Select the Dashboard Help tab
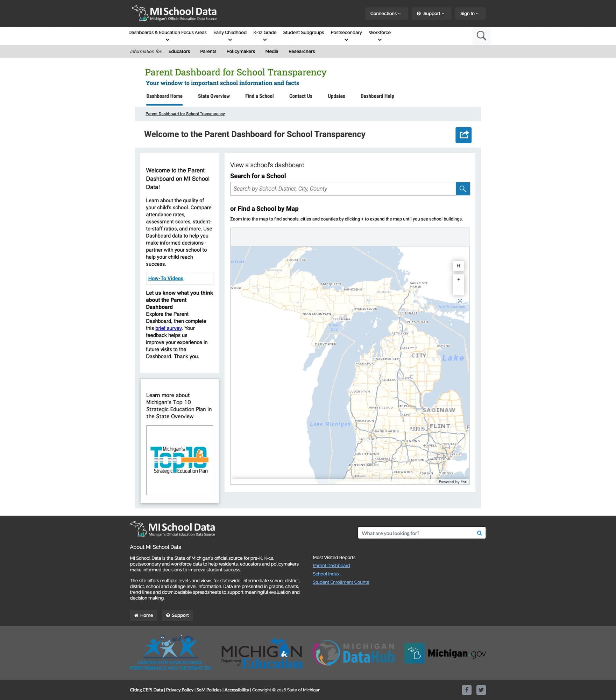This screenshot has width=616, height=700. click(x=377, y=96)
